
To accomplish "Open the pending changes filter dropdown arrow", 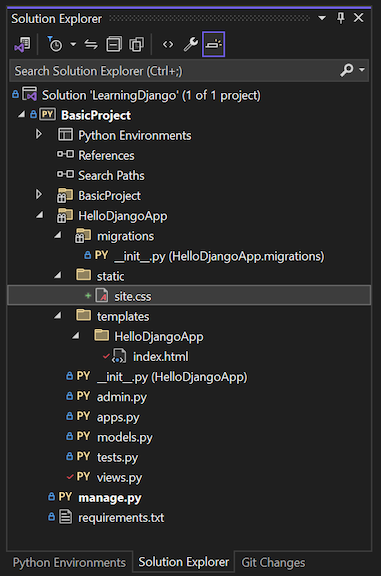I will tap(73, 44).
